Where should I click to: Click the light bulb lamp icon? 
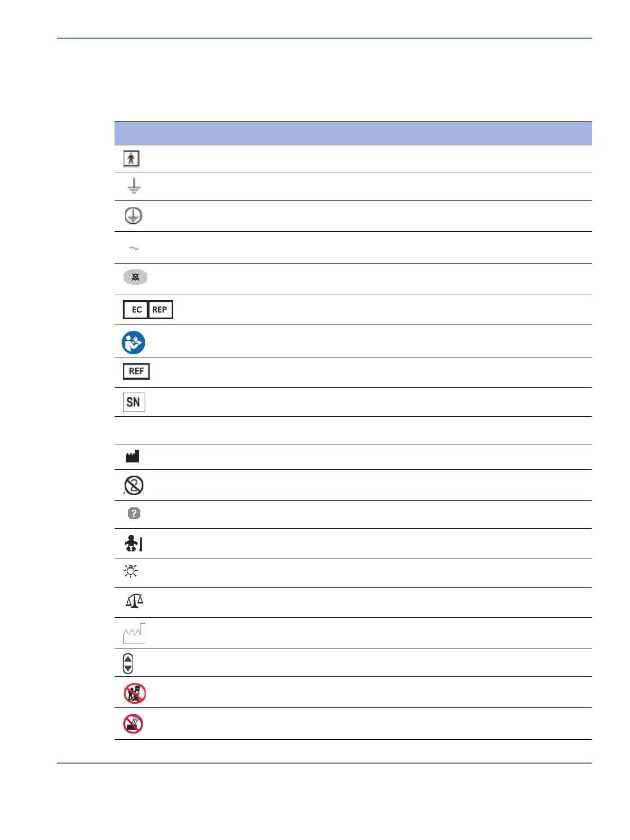pyautogui.click(x=130, y=571)
